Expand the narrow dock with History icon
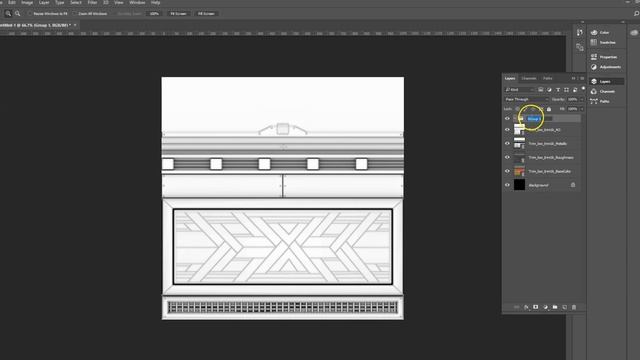Viewport: 640px width, 360px height. click(x=582, y=22)
